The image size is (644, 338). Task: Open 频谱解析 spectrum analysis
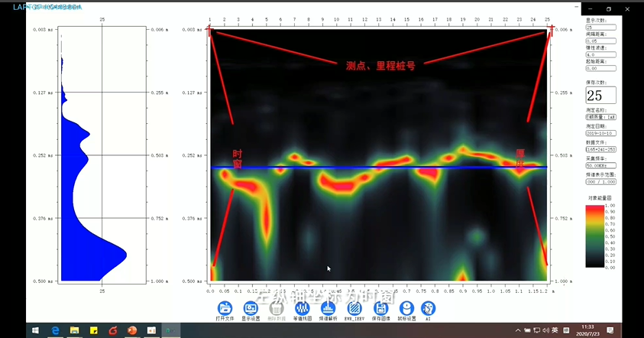(328, 307)
